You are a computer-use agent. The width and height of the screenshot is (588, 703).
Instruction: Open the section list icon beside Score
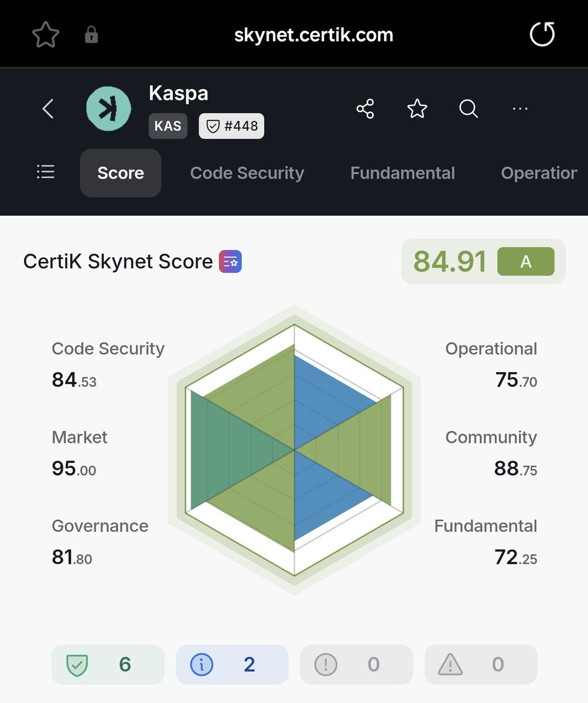(46, 172)
